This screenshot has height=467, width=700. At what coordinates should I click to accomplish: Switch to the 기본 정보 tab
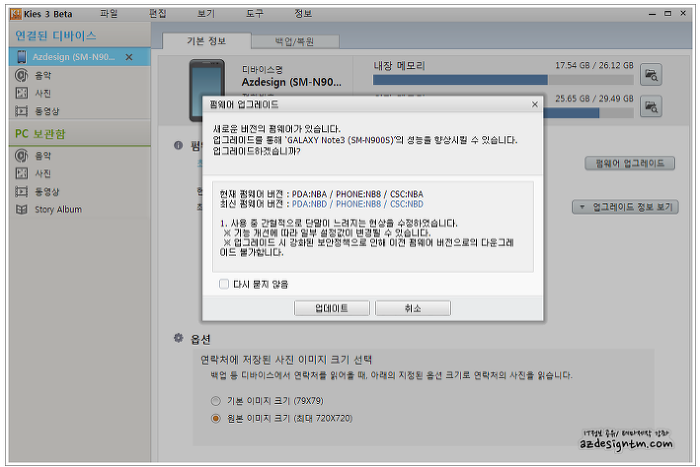pos(206,41)
